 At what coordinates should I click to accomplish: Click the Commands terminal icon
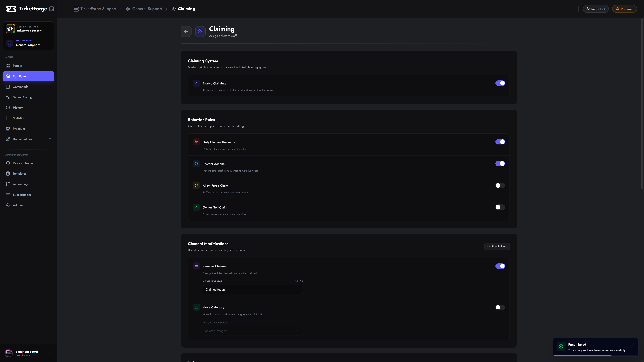(8, 87)
